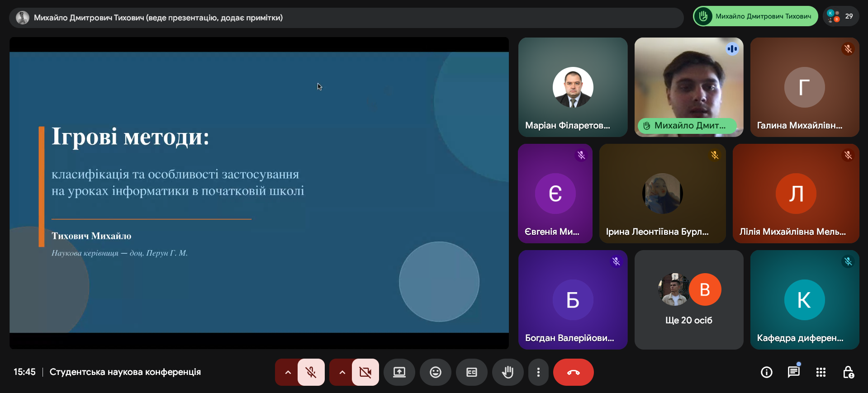The width and height of the screenshot is (868, 393).
Task: Expand audio settings arrow beside microphone
Action: 288,372
